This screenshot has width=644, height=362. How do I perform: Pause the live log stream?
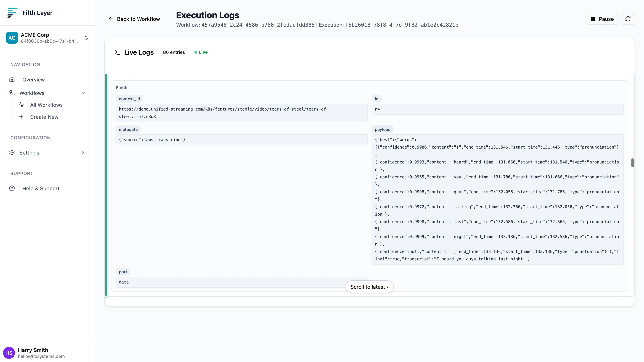tap(602, 19)
